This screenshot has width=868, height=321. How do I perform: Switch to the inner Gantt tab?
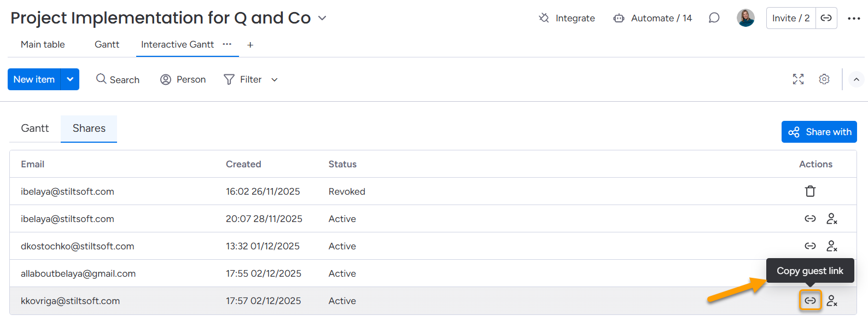click(x=35, y=129)
